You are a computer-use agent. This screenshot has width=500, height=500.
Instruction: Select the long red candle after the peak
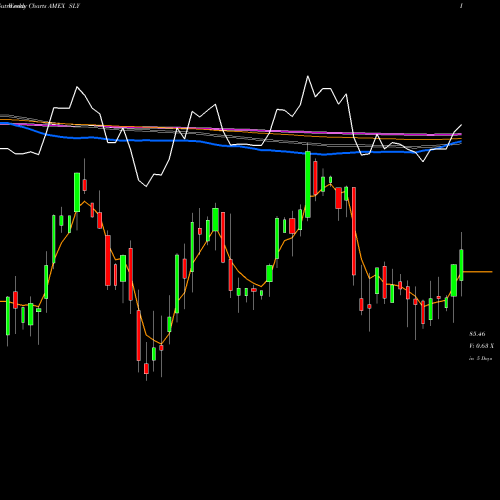pos(354,231)
